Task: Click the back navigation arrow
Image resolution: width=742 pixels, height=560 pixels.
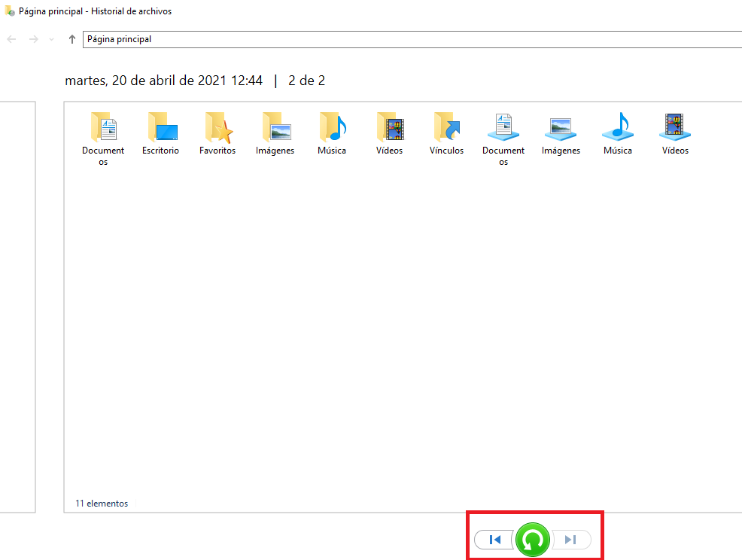Action: point(12,39)
